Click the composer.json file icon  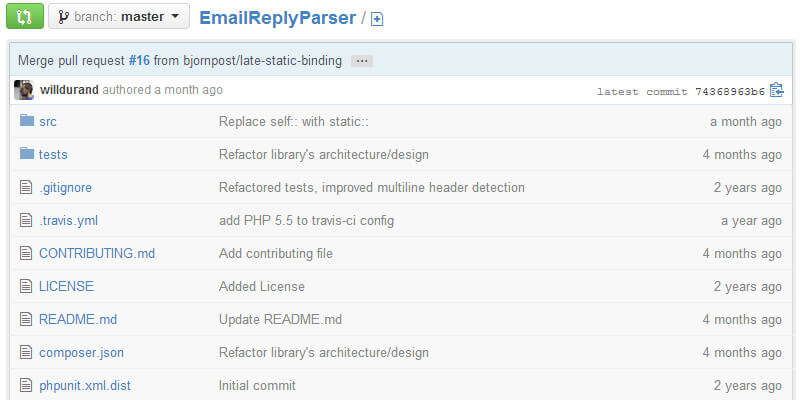click(x=27, y=352)
